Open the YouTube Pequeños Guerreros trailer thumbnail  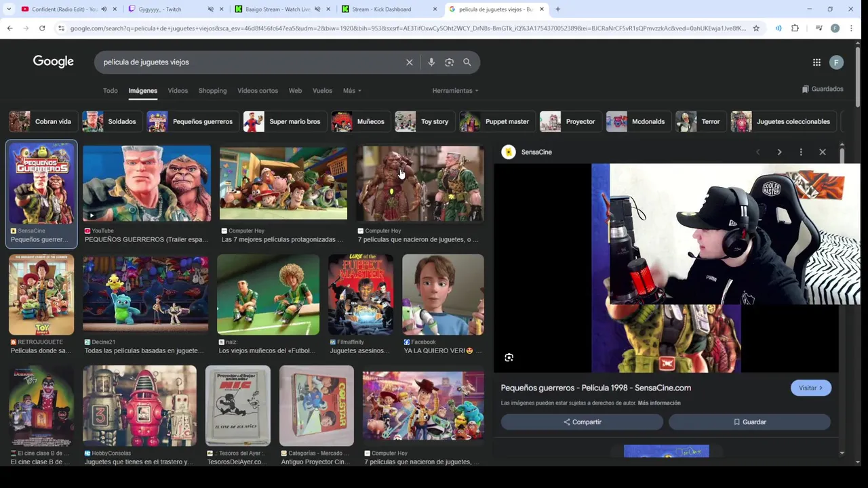tap(146, 184)
